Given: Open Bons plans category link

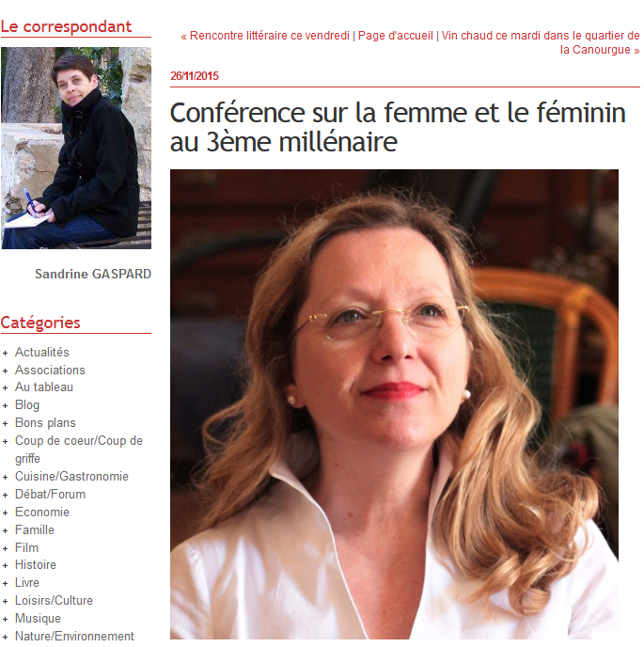Looking at the screenshot, I should (x=45, y=423).
